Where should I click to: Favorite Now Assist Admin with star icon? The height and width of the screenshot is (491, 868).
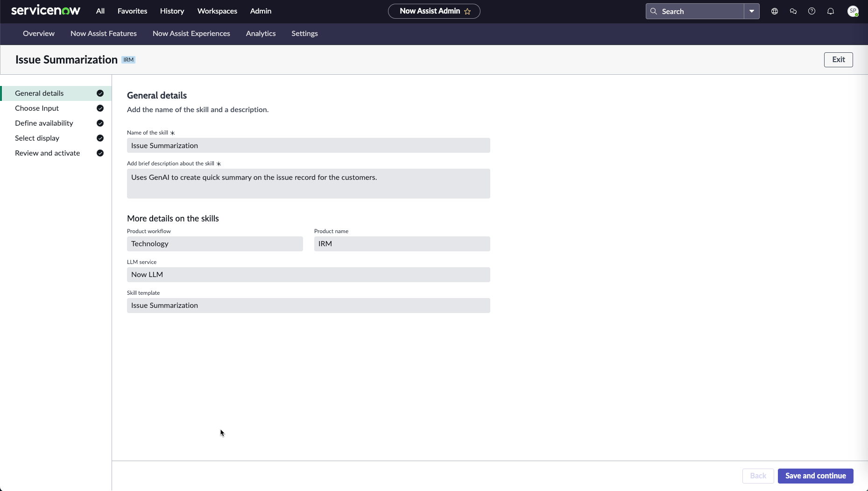pos(467,11)
